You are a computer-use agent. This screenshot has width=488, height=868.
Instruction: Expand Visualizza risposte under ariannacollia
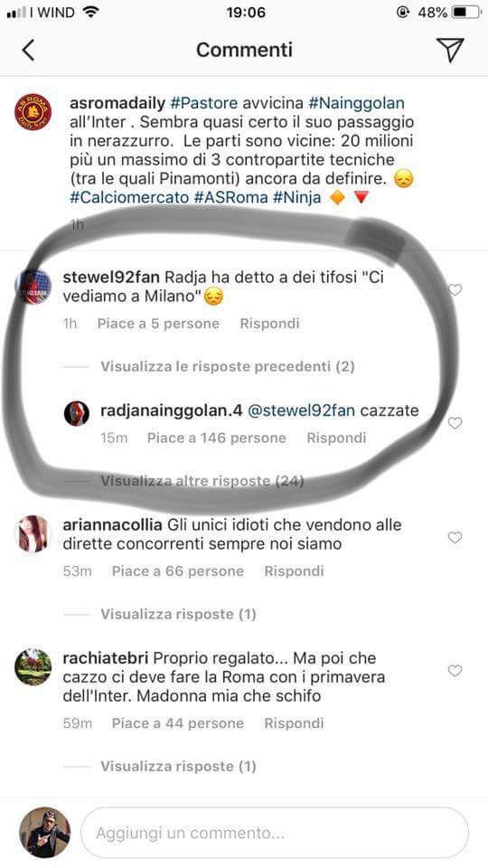click(x=178, y=615)
